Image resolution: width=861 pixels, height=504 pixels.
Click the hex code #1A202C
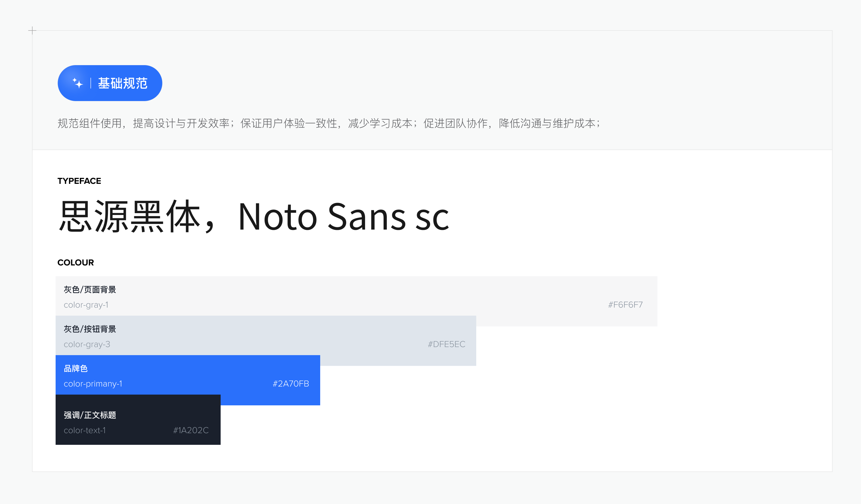(x=190, y=430)
